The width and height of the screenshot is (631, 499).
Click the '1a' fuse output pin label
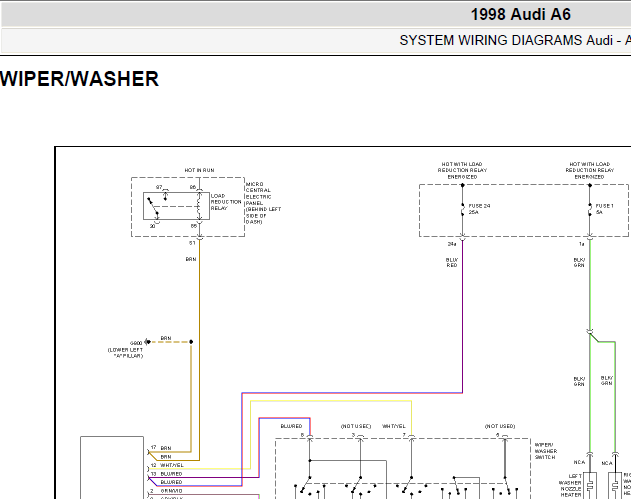[581, 244]
